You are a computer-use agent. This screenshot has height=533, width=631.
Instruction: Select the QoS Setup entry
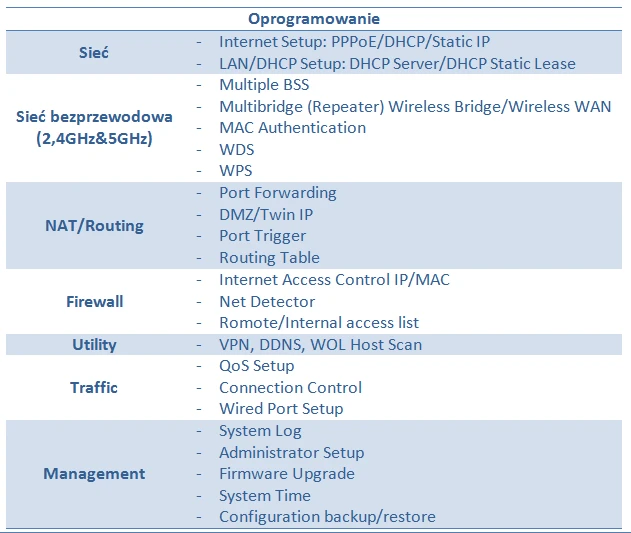click(256, 366)
